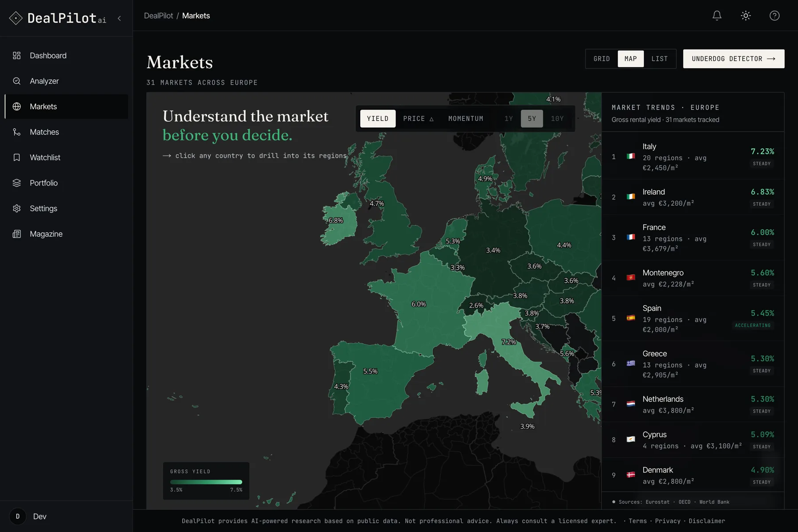Viewport: 798px width, 532px height.
Task: Select the YIELD metric toggle
Action: pyautogui.click(x=378, y=119)
